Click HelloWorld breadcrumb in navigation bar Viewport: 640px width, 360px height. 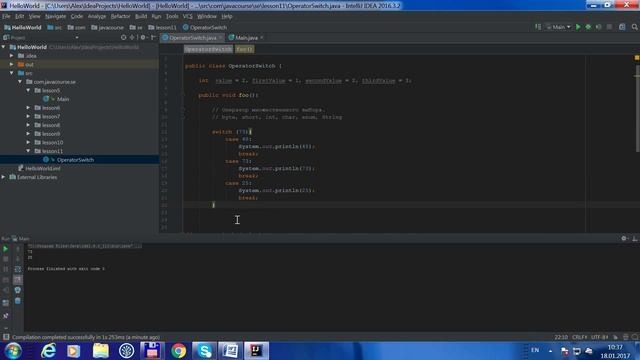tap(23, 27)
